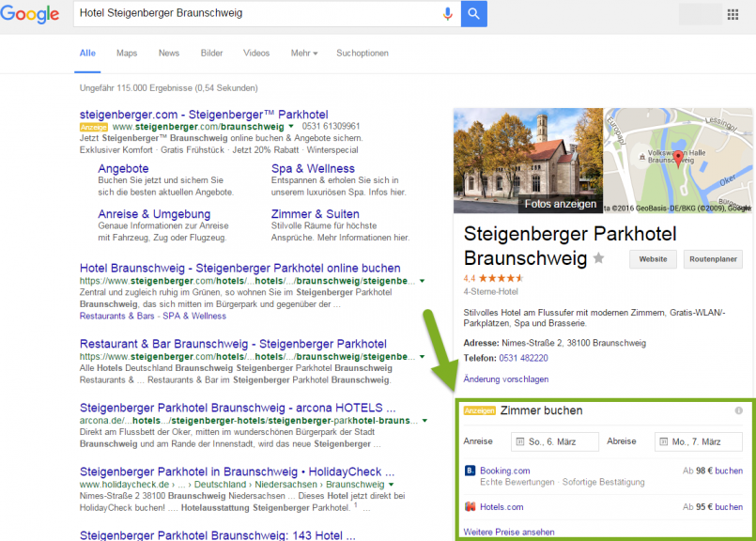756x541 pixels.
Task: Open the Routenplaner button
Action: [x=713, y=259]
